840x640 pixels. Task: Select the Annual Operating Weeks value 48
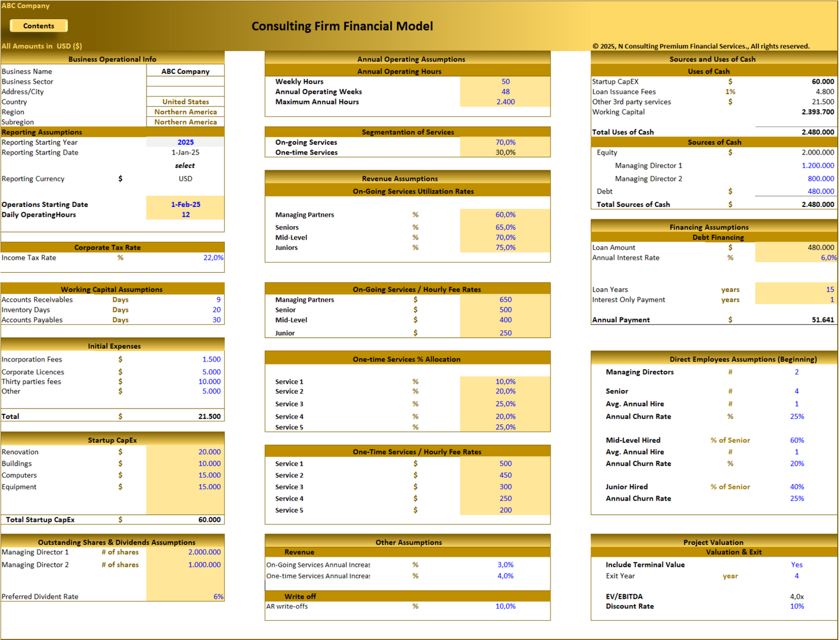pyautogui.click(x=505, y=92)
